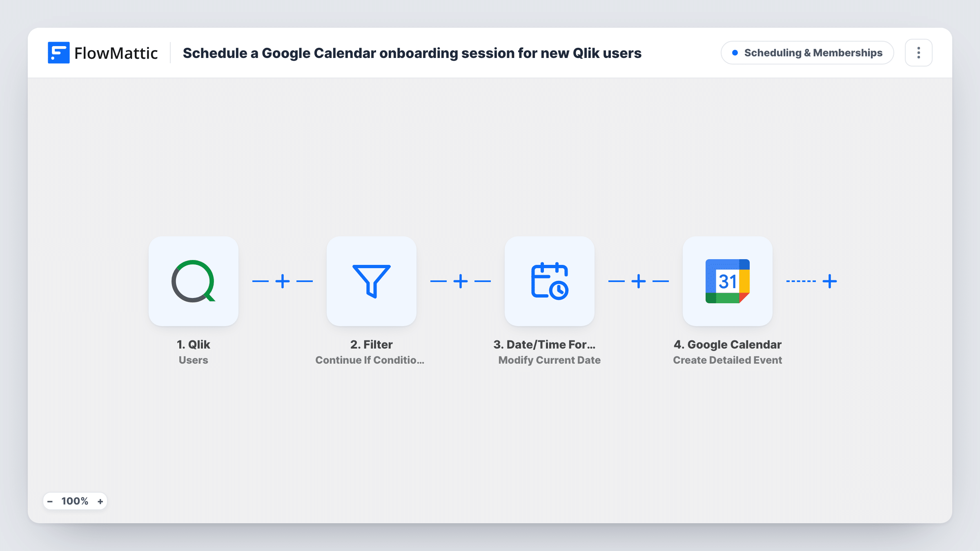The image size is (980, 551).
Task: Select the '4. Google Calendar' label
Action: click(x=728, y=344)
